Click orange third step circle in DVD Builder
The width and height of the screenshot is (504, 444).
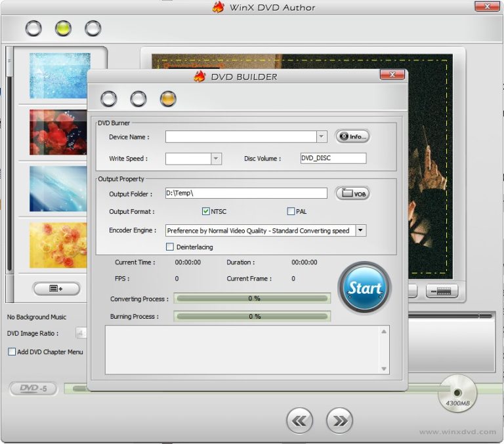[x=168, y=98]
